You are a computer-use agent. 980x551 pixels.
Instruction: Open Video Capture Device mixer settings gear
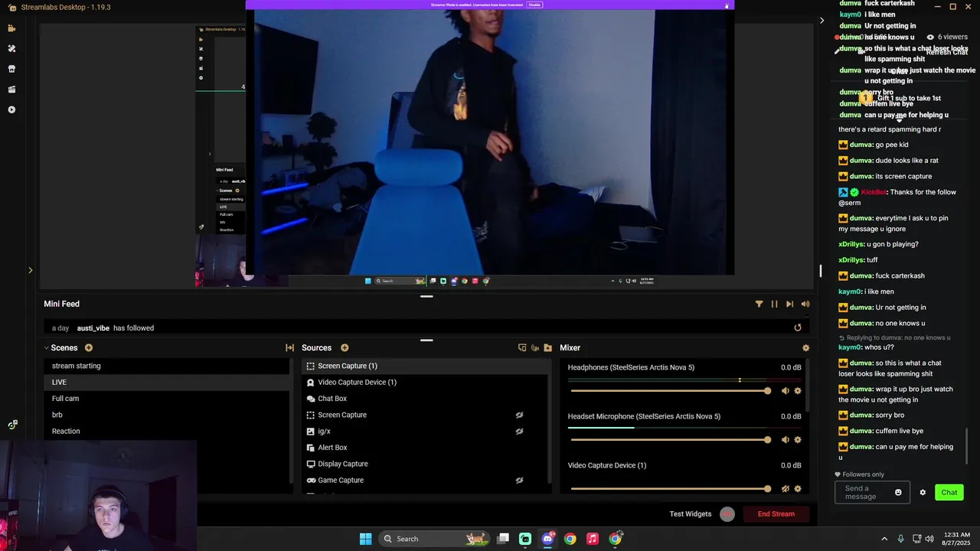click(x=798, y=488)
